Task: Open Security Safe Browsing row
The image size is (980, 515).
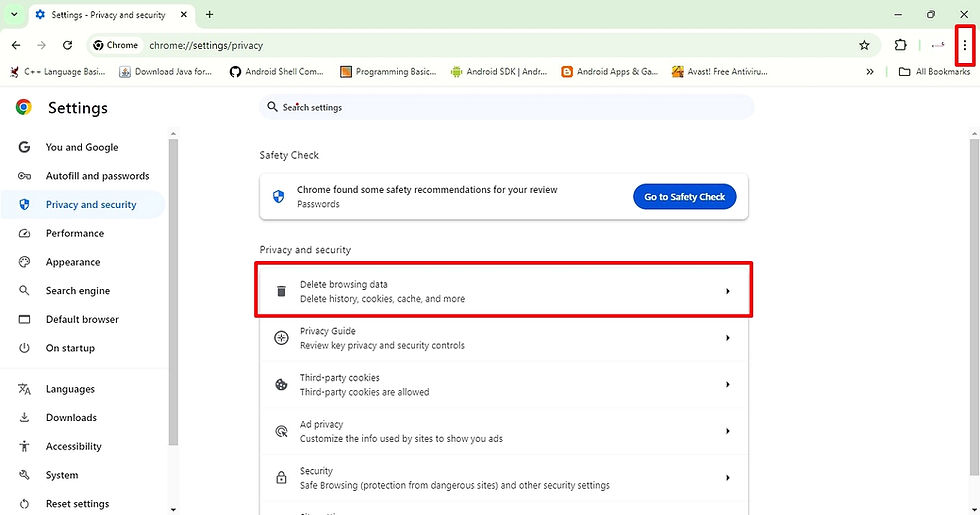Action: (x=504, y=478)
